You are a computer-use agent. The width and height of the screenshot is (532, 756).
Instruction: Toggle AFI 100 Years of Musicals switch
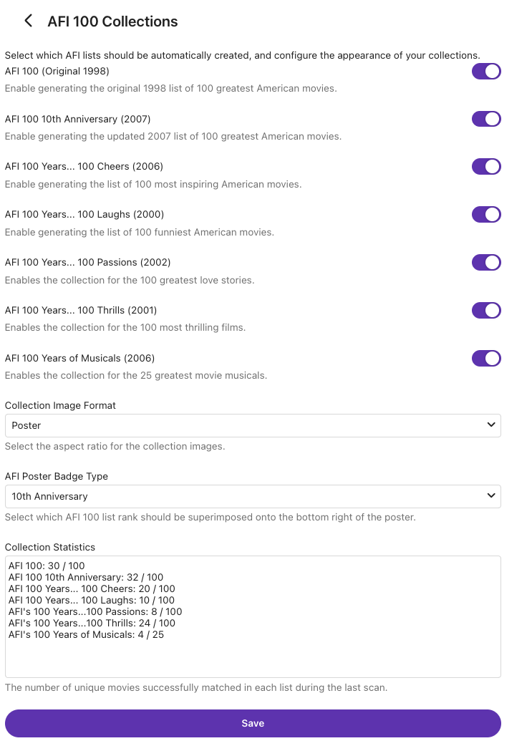486,359
